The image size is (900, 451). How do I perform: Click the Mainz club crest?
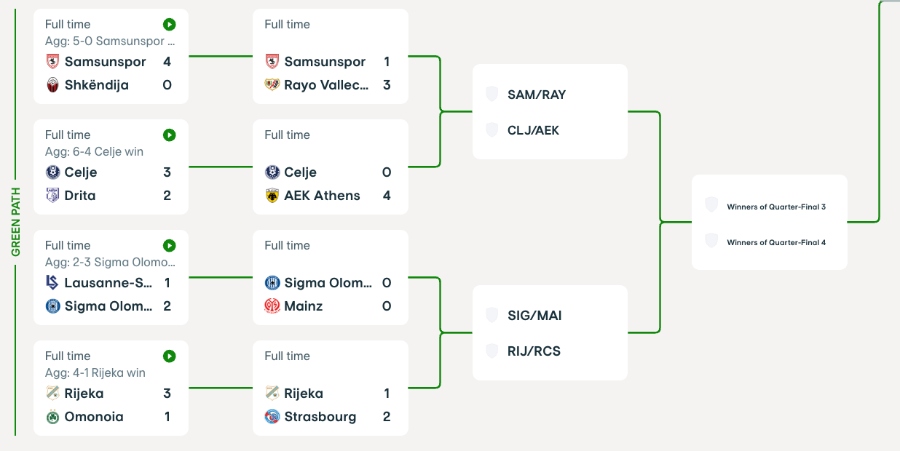272,306
